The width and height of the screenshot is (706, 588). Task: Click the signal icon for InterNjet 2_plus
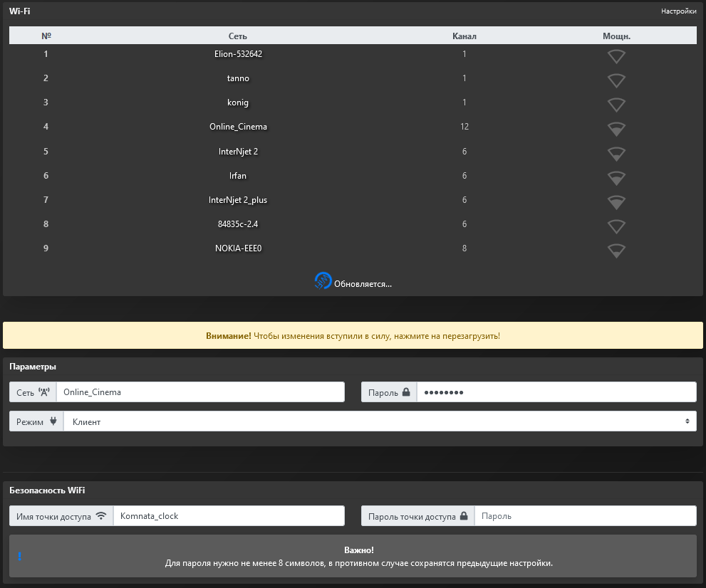(x=616, y=202)
